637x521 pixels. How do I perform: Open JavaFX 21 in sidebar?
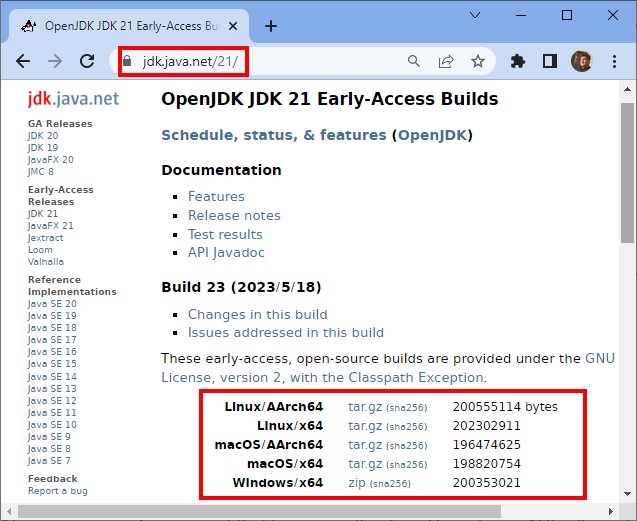tap(51, 226)
